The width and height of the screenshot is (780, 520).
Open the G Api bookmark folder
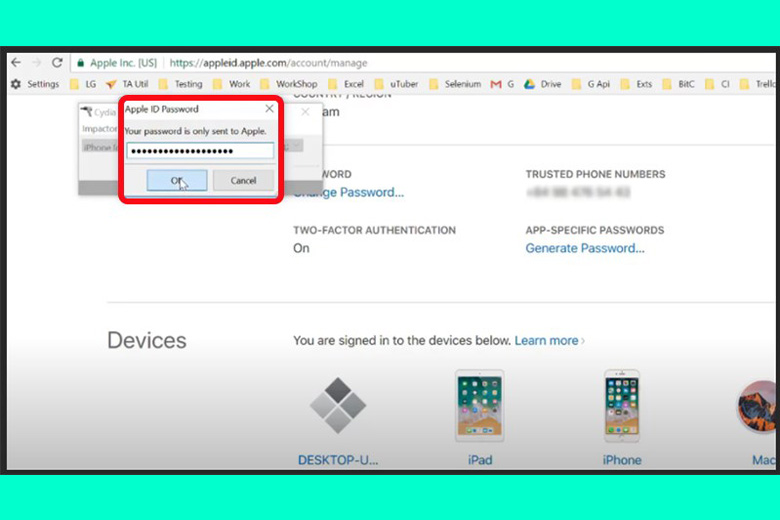pyautogui.click(x=591, y=84)
